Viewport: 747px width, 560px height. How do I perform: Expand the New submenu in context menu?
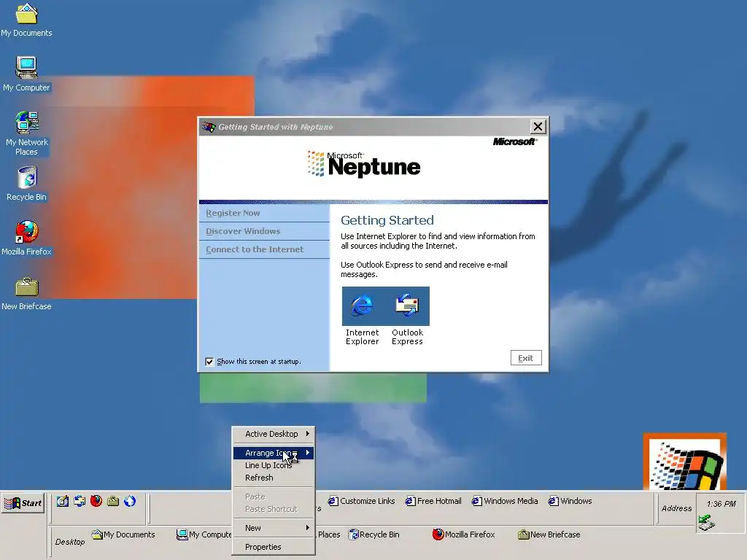click(274, 528)
